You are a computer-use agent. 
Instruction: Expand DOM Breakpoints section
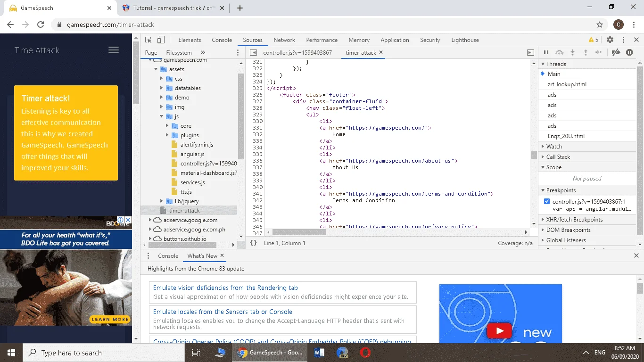543,230
